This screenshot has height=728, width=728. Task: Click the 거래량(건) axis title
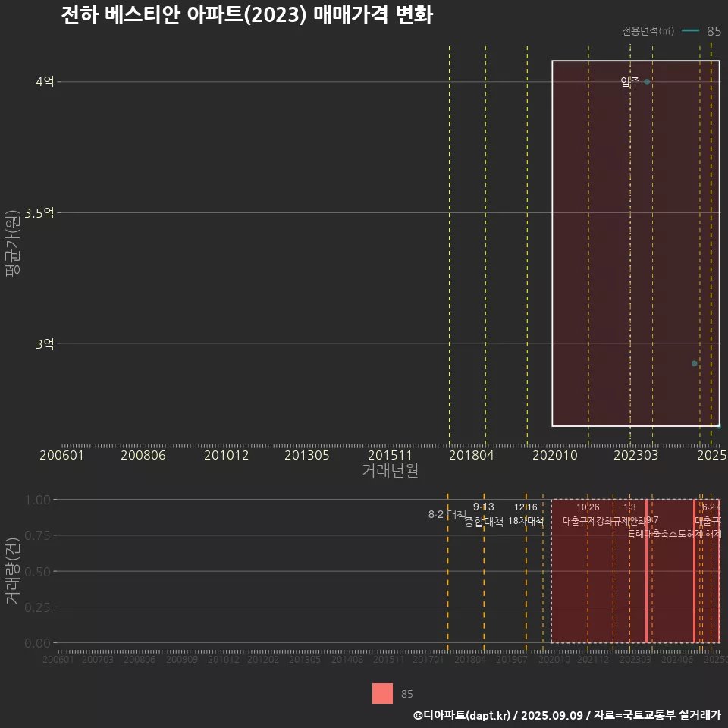pos(13,571)
